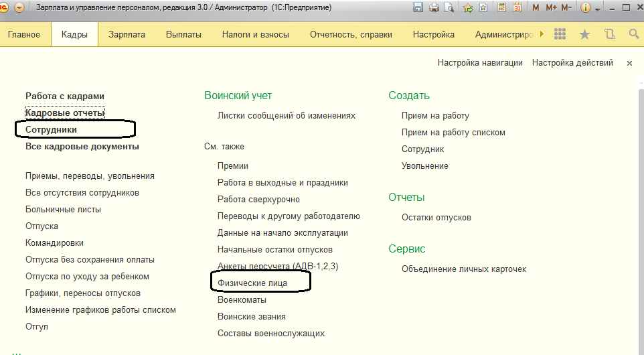Open the Выплаты section
The image size is (644, 355).
[x=183, y=35]
